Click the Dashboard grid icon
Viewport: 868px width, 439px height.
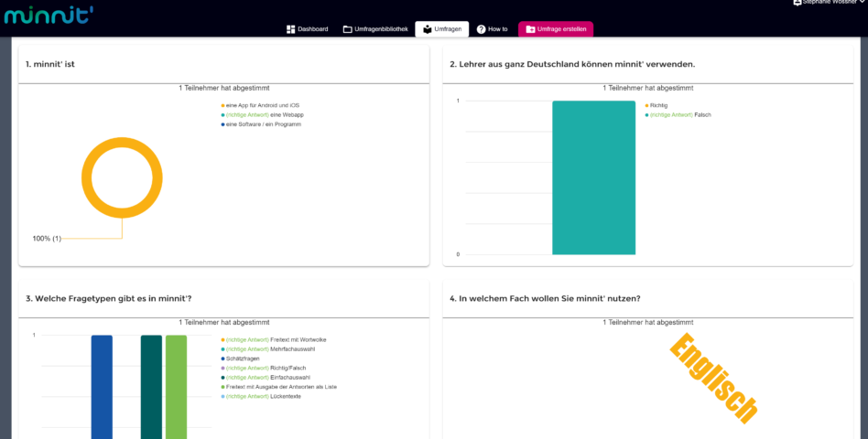click(x=291, y=29)
